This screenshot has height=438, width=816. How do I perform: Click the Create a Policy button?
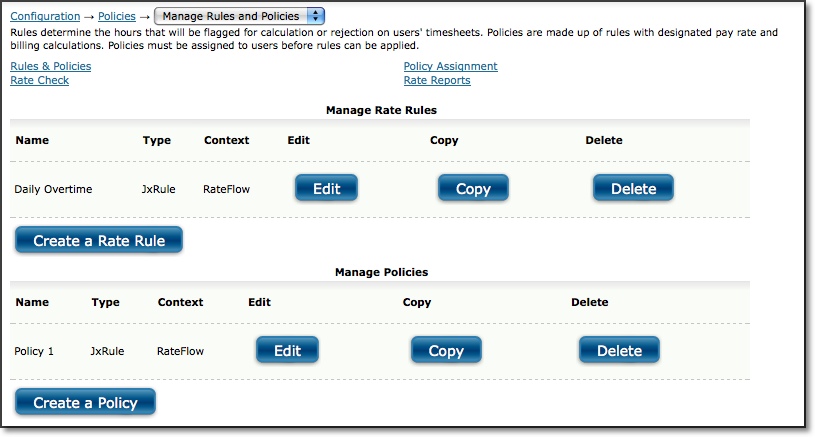(x=85, y=402)
